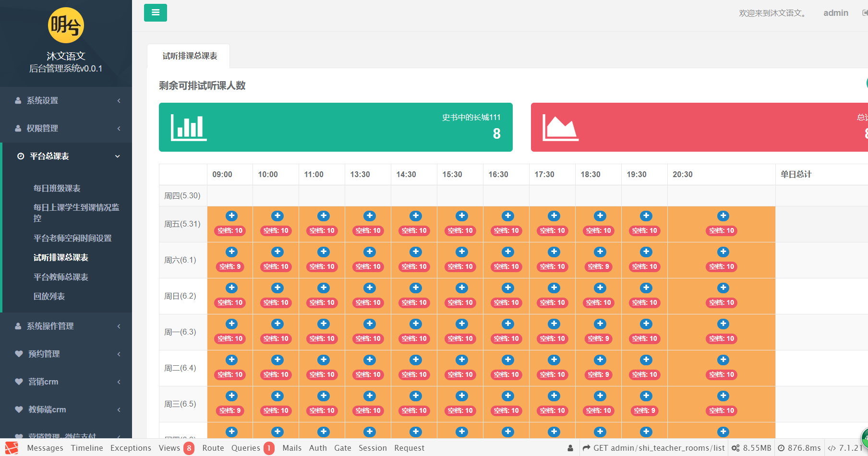This screenshot has width=868, height=456.
Task: Click the logout icon next to admin
Action: 865,13
